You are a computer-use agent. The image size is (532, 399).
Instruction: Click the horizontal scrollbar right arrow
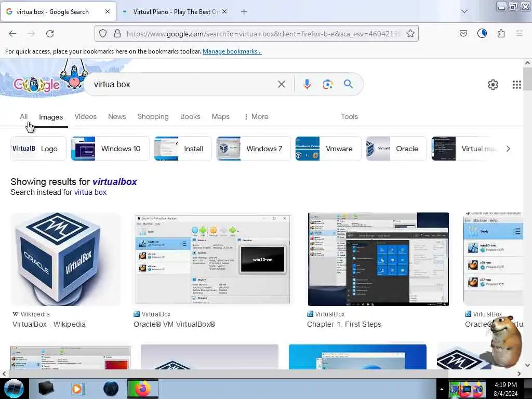pyautogui.click(x=519, y=374)
